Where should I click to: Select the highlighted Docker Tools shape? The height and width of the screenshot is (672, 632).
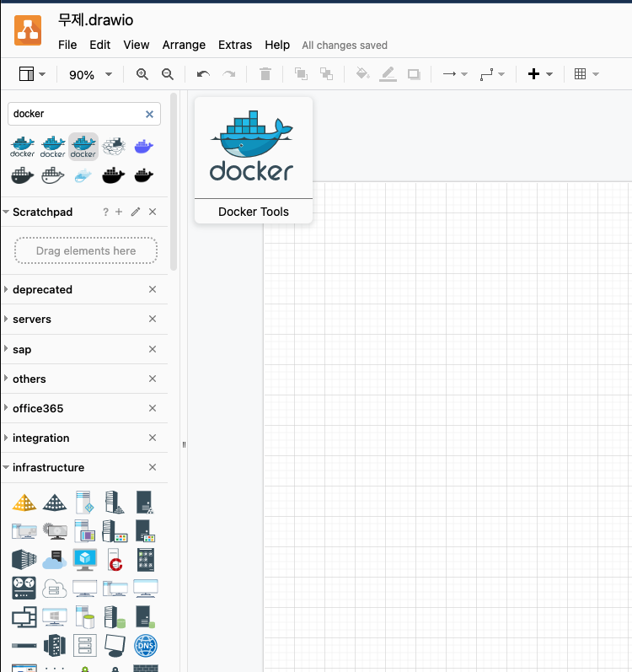point(83,147)
